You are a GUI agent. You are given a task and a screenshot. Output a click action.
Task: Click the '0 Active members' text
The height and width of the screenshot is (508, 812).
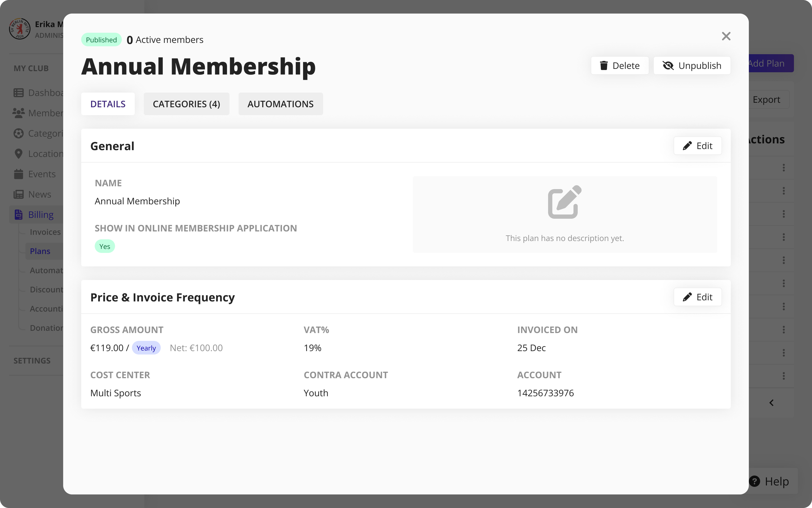coord(165,40)
